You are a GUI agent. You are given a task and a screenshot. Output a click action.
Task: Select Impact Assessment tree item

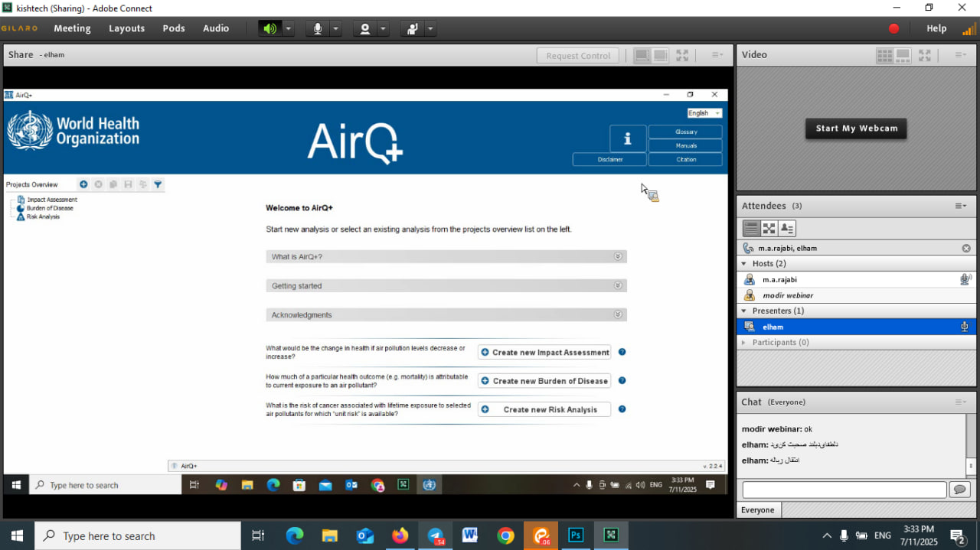click(x=47, y=200)
